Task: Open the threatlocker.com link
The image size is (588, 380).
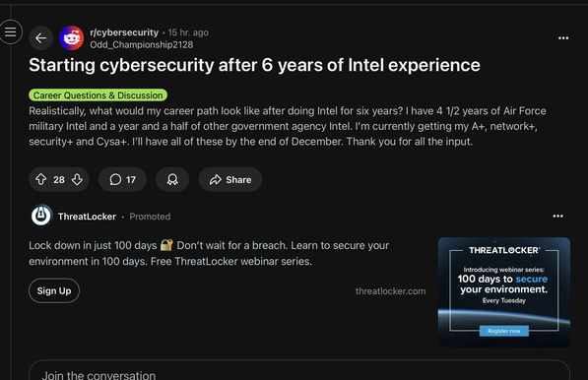Action: (x=390, y=291)
